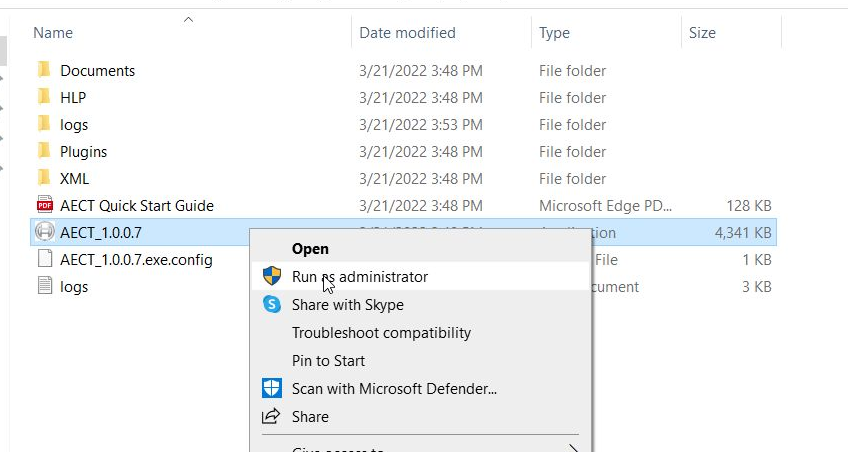This screenshot has width=848, height=452.
Task: Click the logs text document icon
Action: pyautogui.click(x=44, y=286)
